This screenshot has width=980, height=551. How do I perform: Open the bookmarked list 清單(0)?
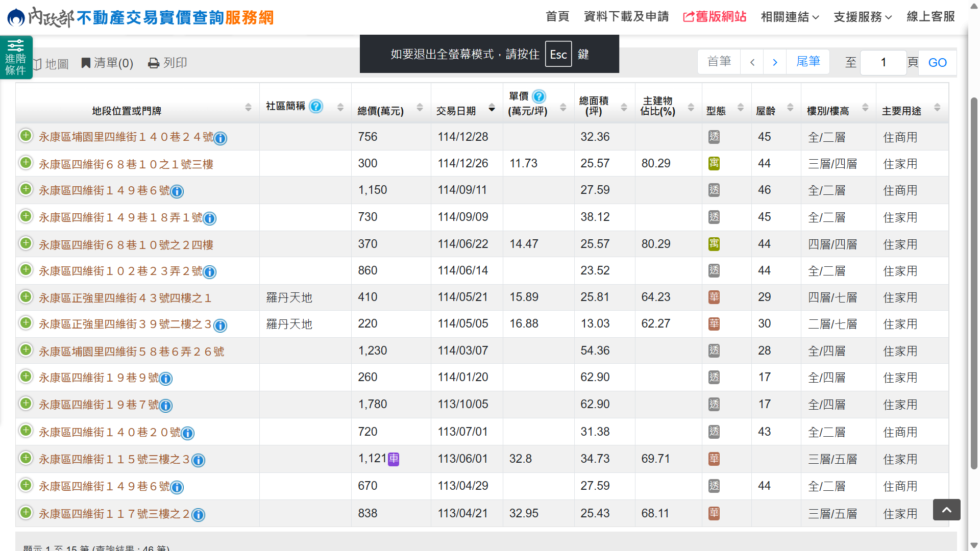(x=107, y=63)
